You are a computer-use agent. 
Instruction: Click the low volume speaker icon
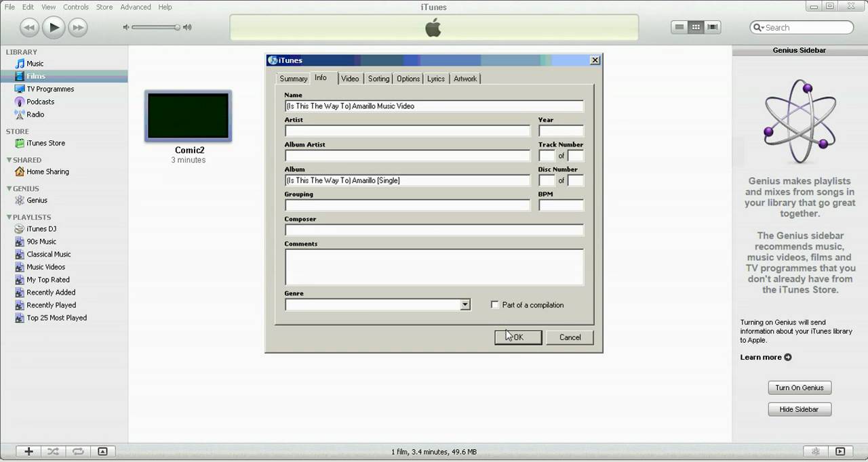[x=126, y=27]
